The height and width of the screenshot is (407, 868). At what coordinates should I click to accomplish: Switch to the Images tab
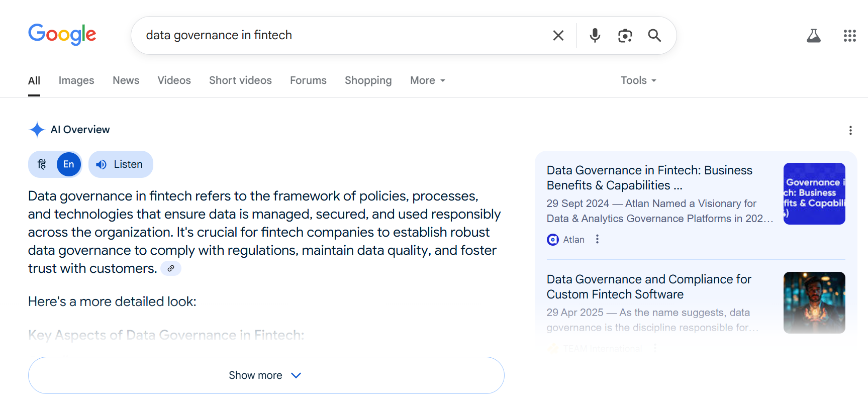point(76,80)
